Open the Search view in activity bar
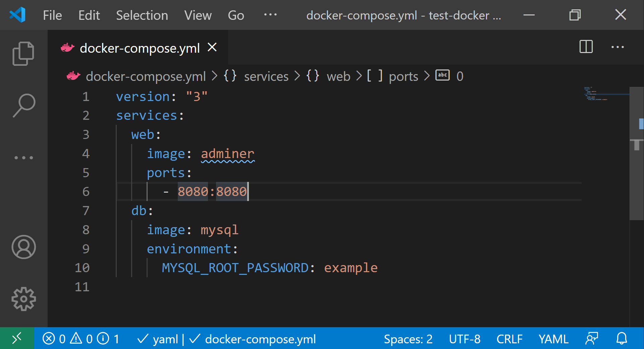The width and height of the screenshot is (644, 349). (23, 105)
